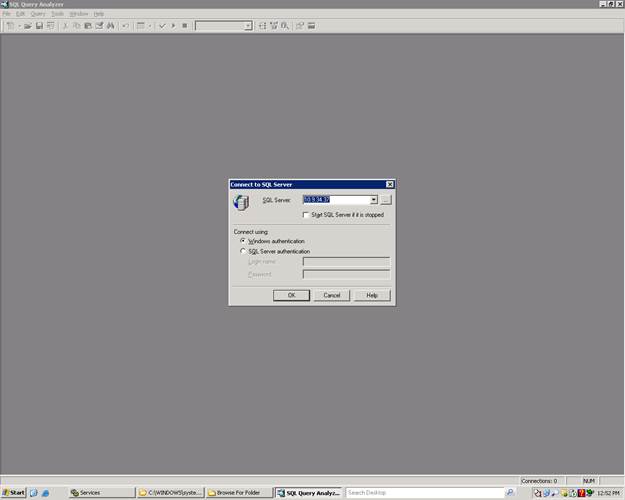Enable Start SQL Server if stopped checkbox
This screenshot has height=500, width=625.
pos(306,215)
